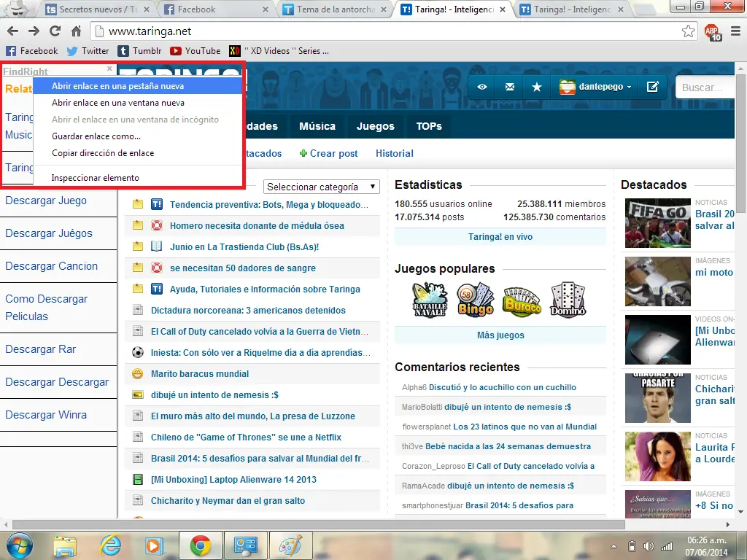
Task: Click in the Buscar search field
Action: [x=705, y=87]
